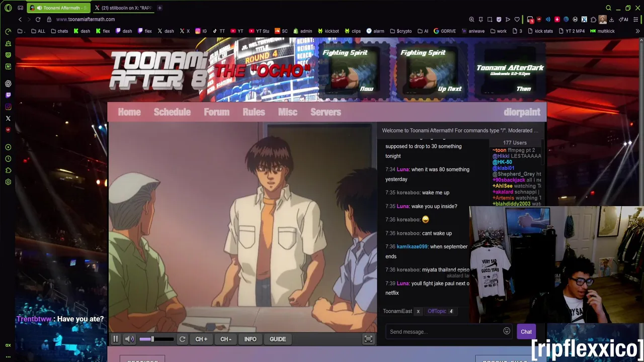Open the Rules nav item
644x362 pixels.
coord(254,112)
